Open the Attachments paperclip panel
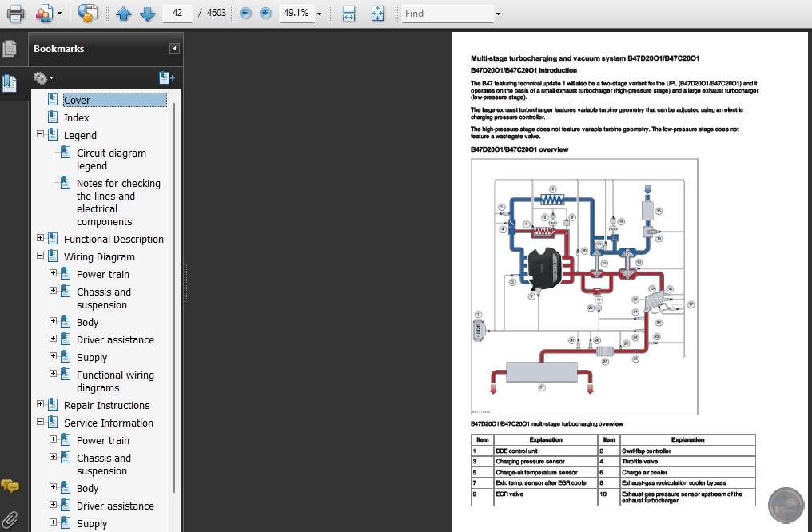Screen dimensions: 812x532 pos(10,519)
